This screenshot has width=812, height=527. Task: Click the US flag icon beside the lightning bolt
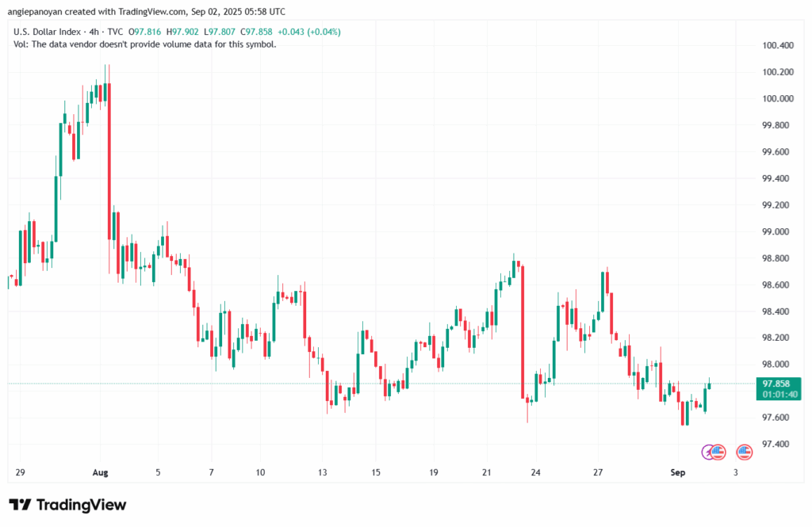tap(718, 452)
